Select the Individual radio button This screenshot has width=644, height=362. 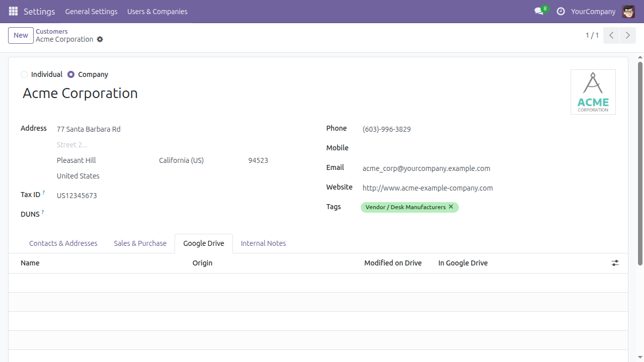click(24, 74)
